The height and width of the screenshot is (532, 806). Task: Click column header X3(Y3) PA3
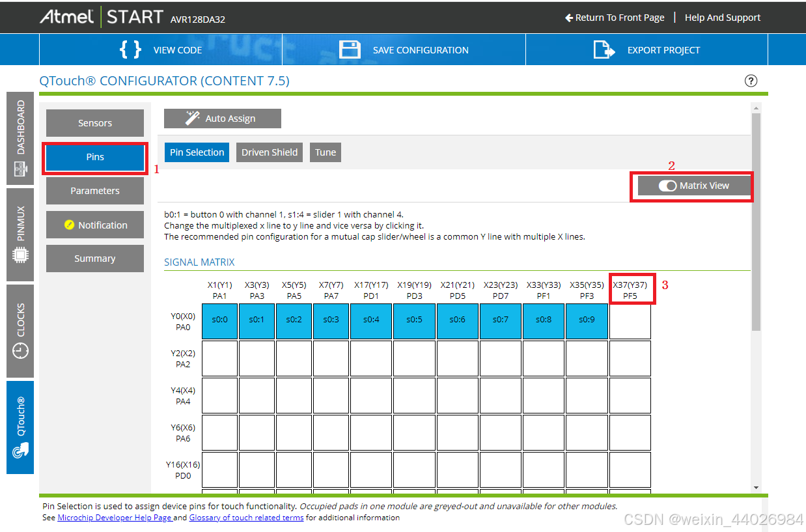[257, 290]
